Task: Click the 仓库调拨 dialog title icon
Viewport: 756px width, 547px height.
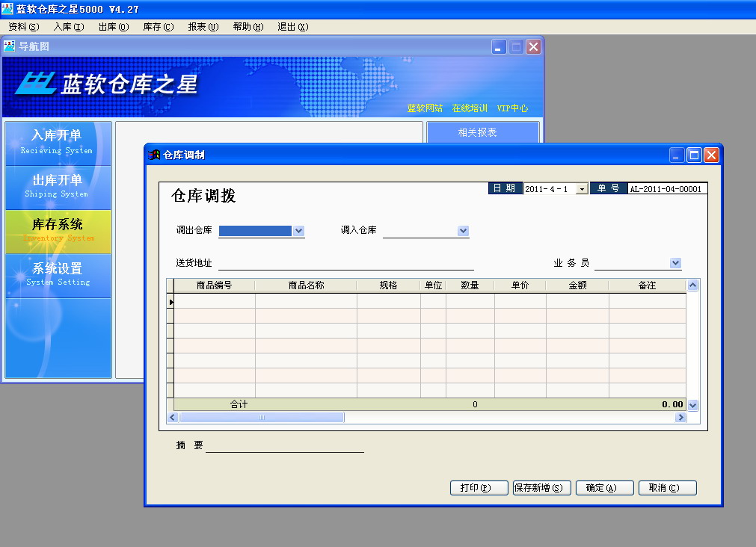Action: click(x=154, y=155)
